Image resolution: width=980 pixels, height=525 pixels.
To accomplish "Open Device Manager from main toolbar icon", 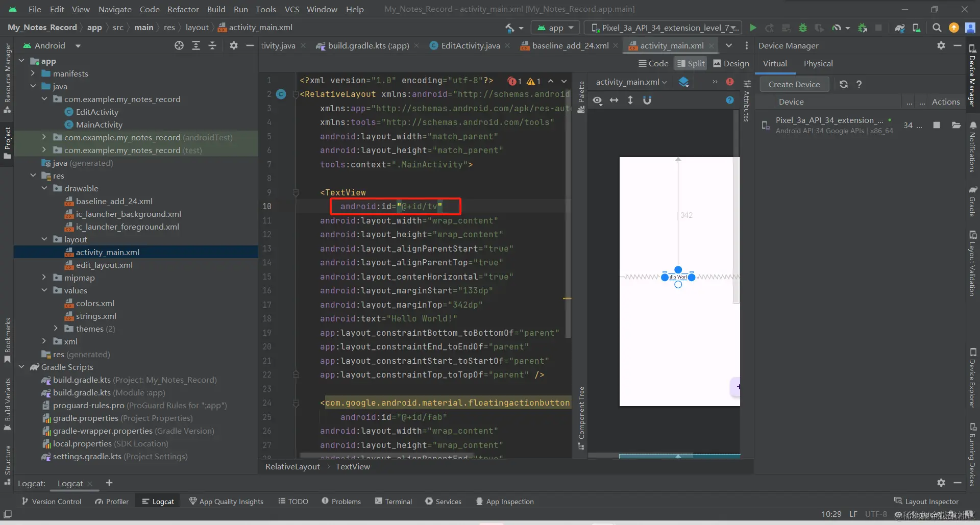I will point(917,28).
